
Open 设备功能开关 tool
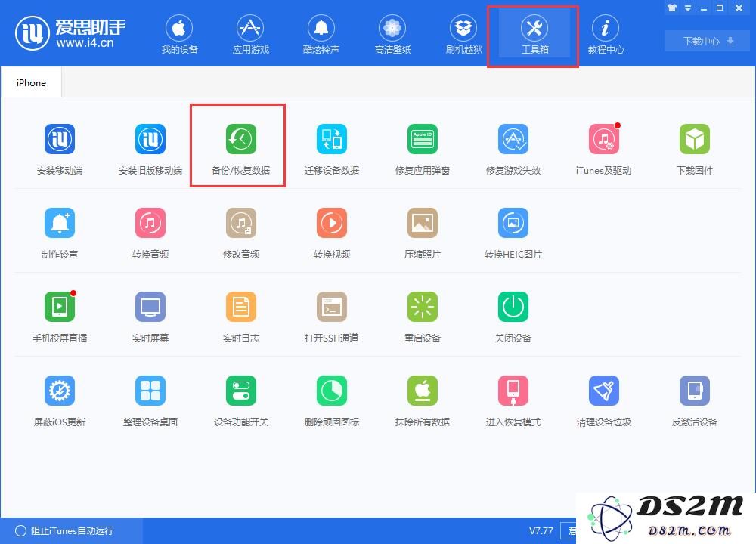click(x=241, y=401)
